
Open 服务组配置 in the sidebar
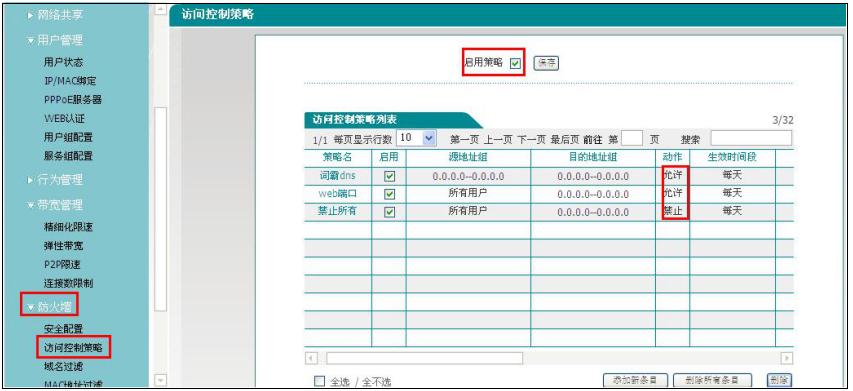(x=68, y=156)
